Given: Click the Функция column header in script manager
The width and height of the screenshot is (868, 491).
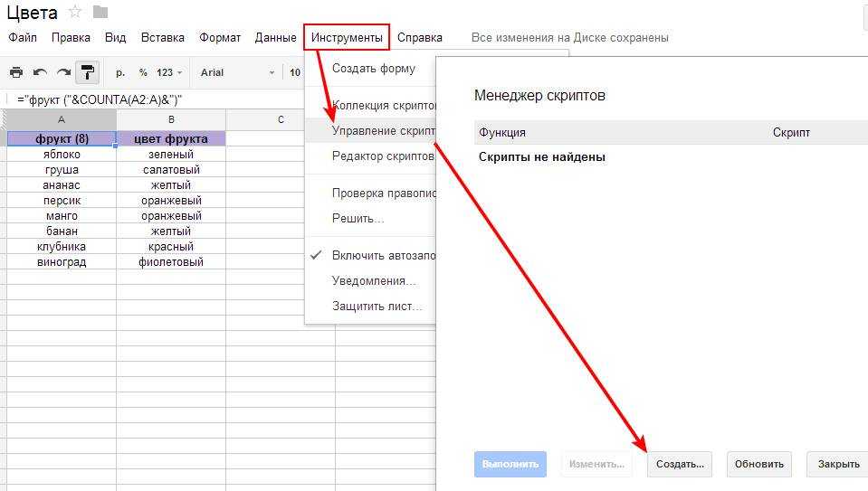Looking at the screenshot, I should (x=502, y=133).
